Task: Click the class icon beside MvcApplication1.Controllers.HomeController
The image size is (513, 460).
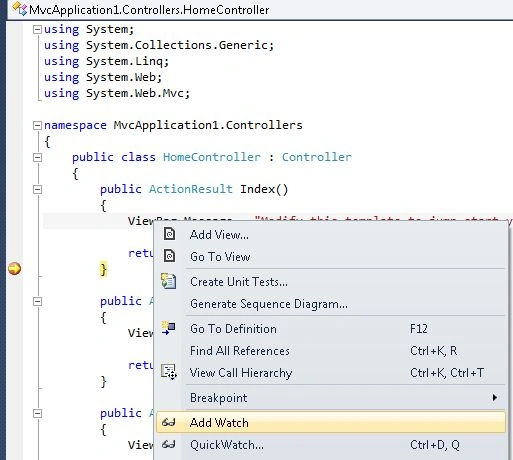Action: click(19, 9)
